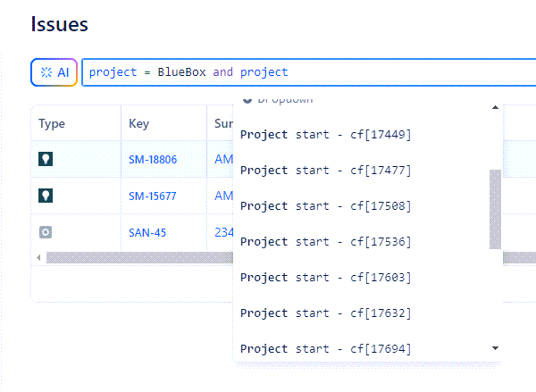Viewport: 536px width, 392px height.
Task: Click the AI sparkle button
Action: 54,72
